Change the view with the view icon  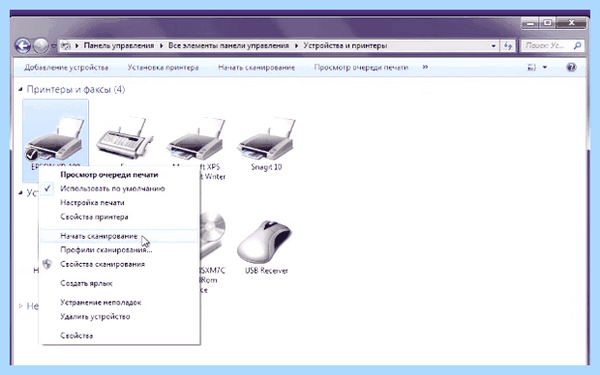coord(531,68)
